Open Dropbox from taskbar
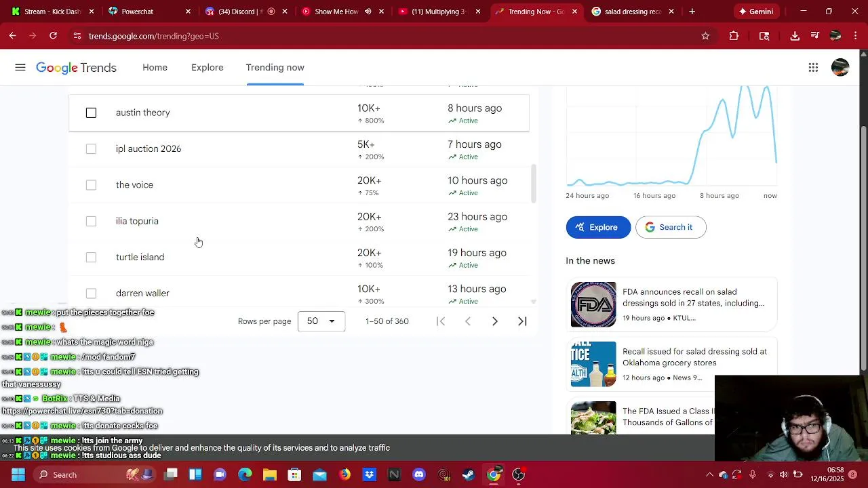 369,474
